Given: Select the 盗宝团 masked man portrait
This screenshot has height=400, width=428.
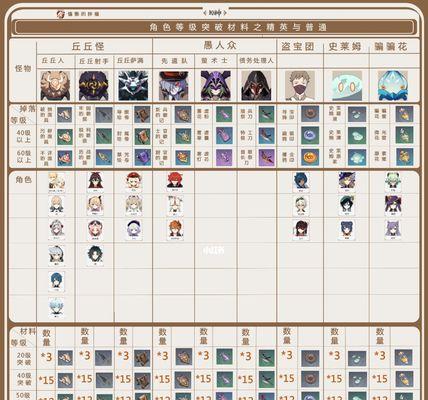Looking at the screenshot, I should pyautogui.click(x=300, y=85).
